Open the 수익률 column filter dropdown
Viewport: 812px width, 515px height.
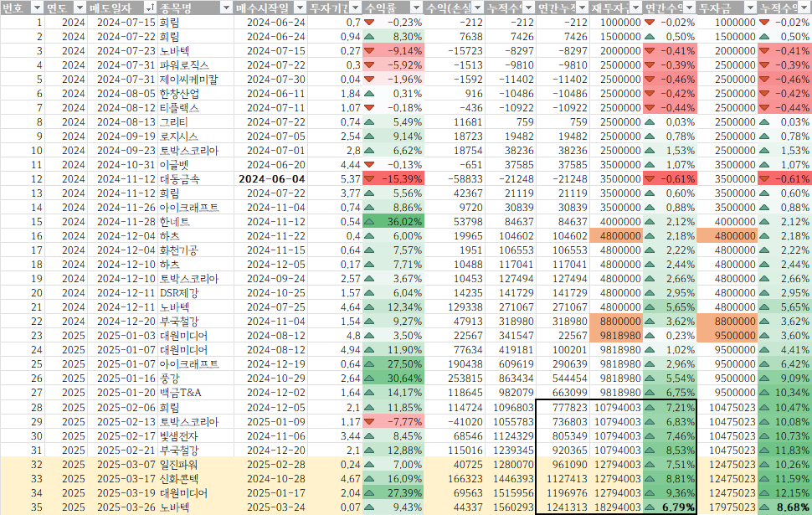[x=417, y=8]
